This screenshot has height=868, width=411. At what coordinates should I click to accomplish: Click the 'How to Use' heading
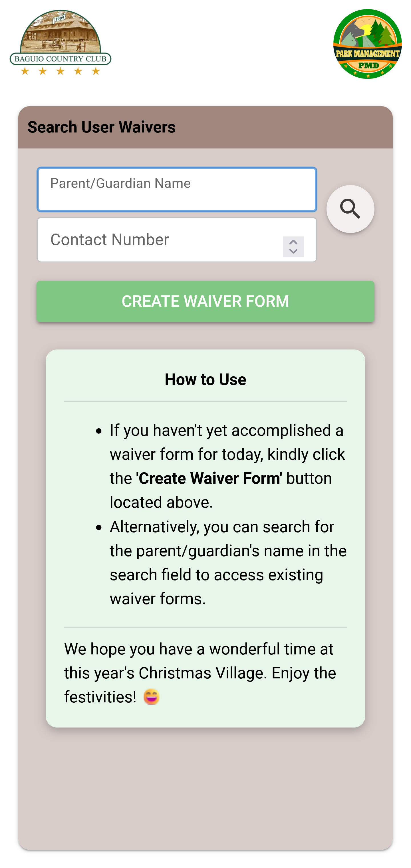click(205, 379)
